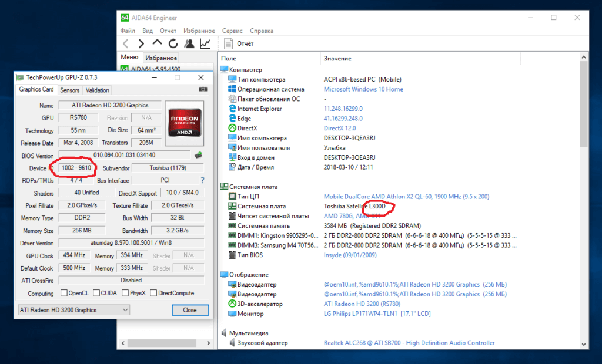Open the graph icon in AIDA64 toolbar

tap(205, 43)
